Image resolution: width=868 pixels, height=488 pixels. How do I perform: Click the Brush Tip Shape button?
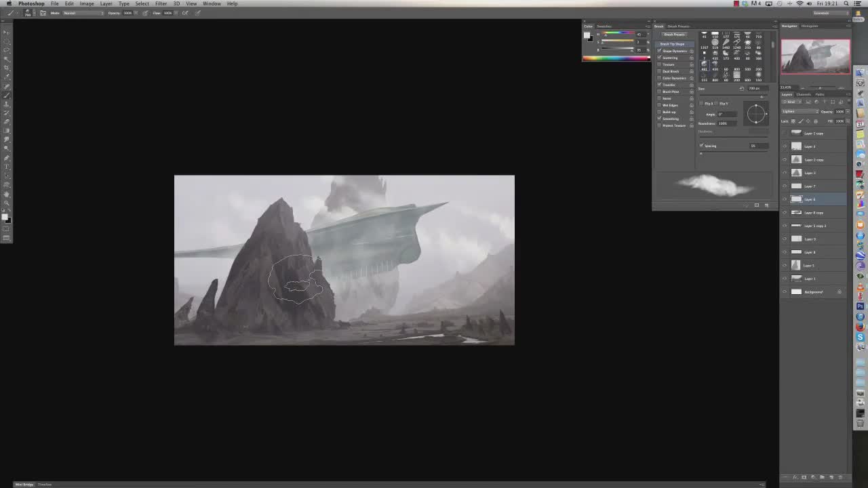[673, 44]
